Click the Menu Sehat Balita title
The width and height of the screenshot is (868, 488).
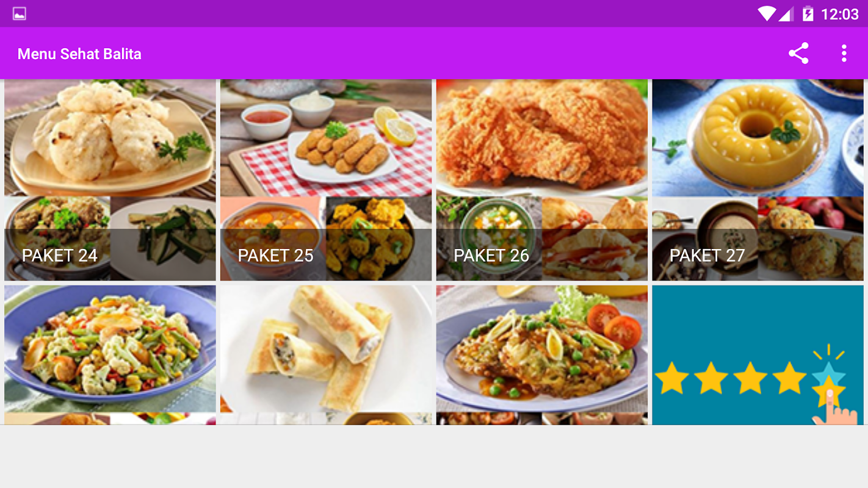click(79, 54)
